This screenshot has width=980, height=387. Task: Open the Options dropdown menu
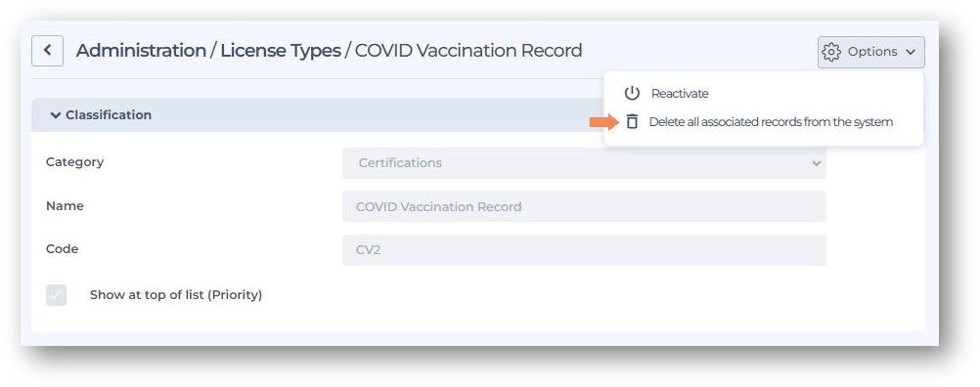[x=871, y=52]
